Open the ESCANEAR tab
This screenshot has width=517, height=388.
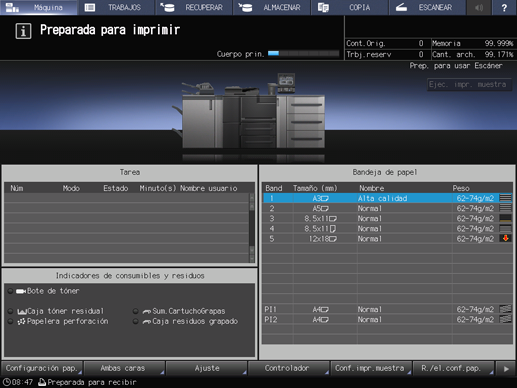point(428,7)
